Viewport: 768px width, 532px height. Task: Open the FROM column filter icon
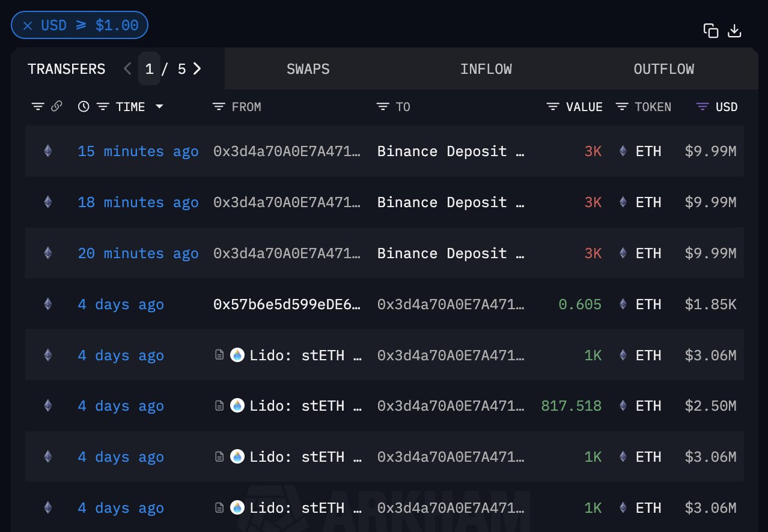pyautogui.click(x=219, y=107)
